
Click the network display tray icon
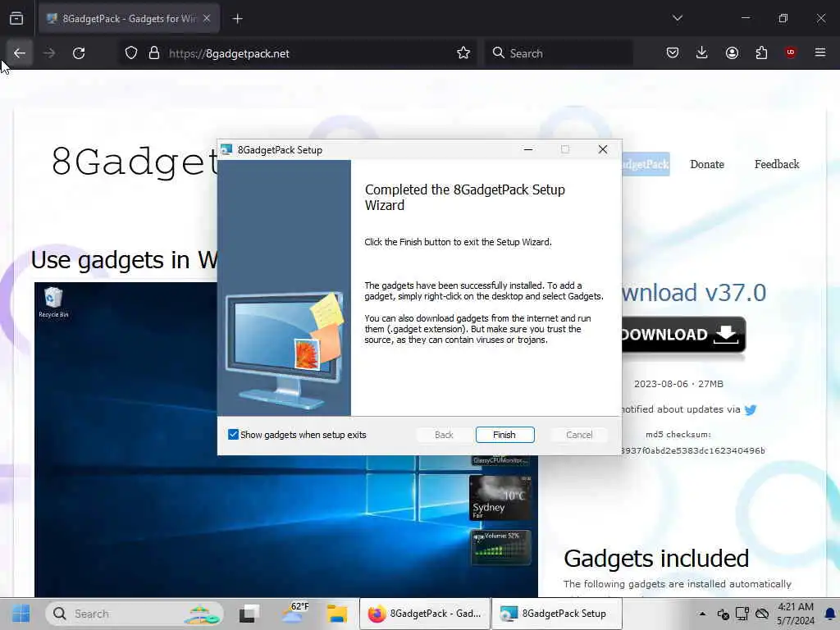pos(742,614)
